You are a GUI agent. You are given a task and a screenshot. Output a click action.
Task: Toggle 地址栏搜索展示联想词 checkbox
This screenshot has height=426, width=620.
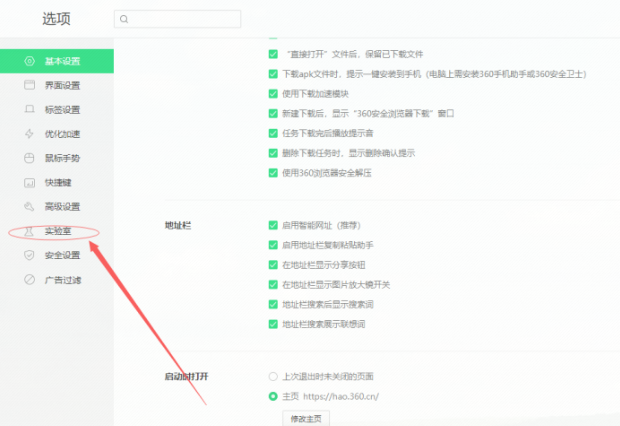pos(273,324)
